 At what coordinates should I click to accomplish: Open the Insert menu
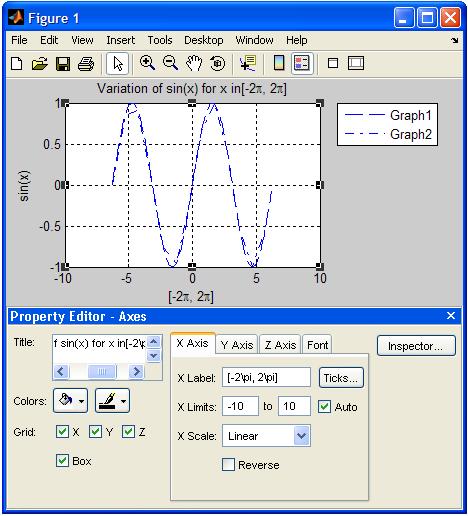pos(120,40)
